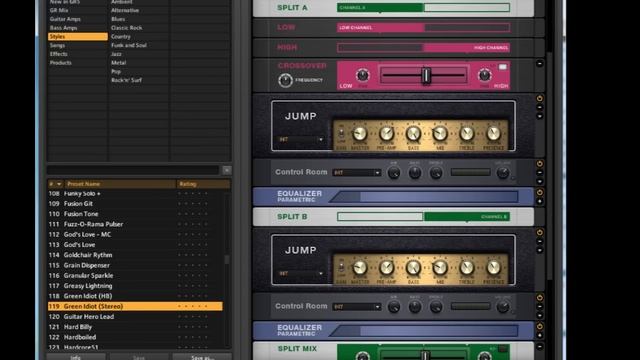
Task: Adjust upper Jump amp Mid knob
Action: (440, 133)
